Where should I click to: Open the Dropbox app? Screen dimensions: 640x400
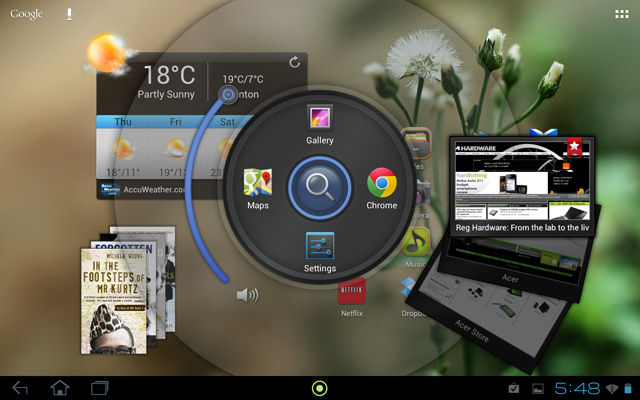(409, 297)
